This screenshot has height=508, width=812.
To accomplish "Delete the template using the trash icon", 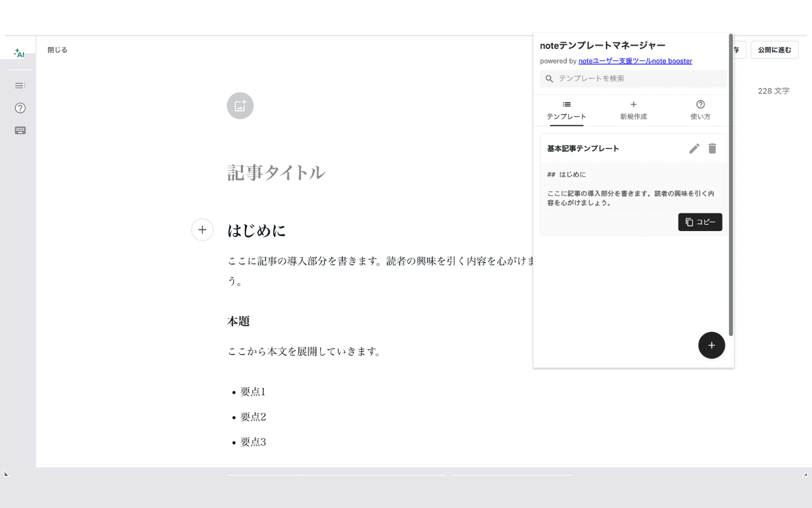I will [712, 148].
